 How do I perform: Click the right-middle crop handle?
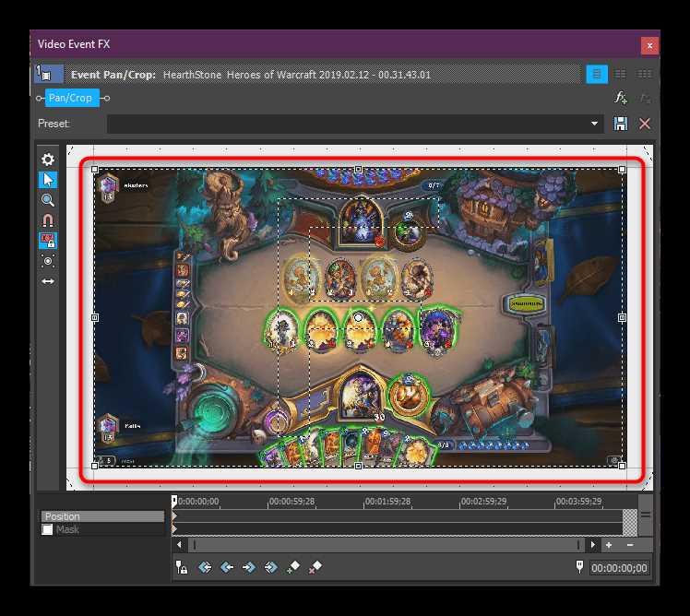(x=622, y=317)
